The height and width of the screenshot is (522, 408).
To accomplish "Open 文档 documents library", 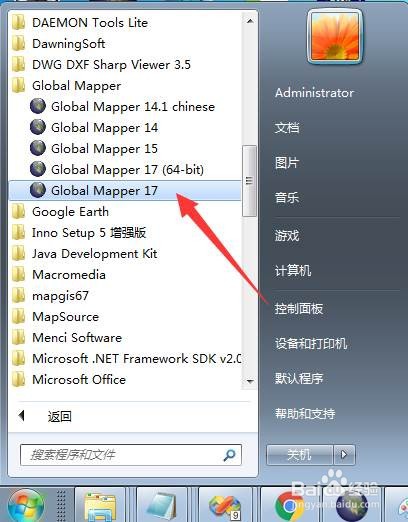I will (x=287, y=128).
